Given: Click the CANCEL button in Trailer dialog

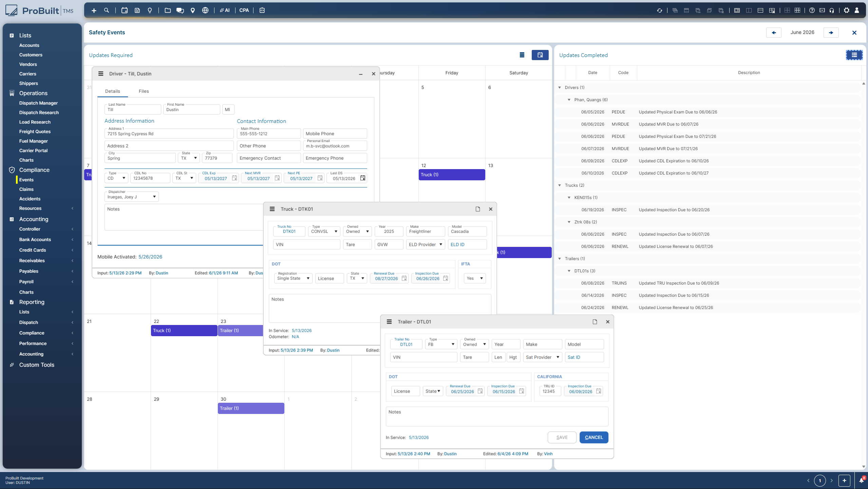Looking at the screenshot, I should [594, 437].
